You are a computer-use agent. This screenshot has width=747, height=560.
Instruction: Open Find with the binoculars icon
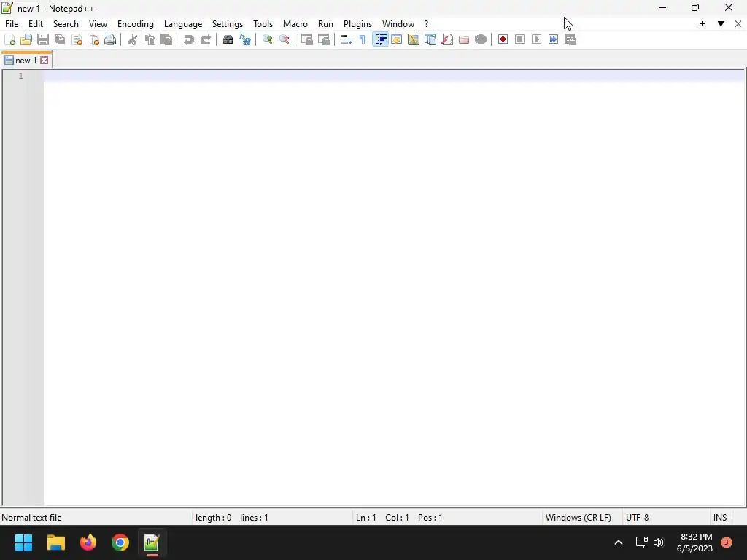coord(228,39)
